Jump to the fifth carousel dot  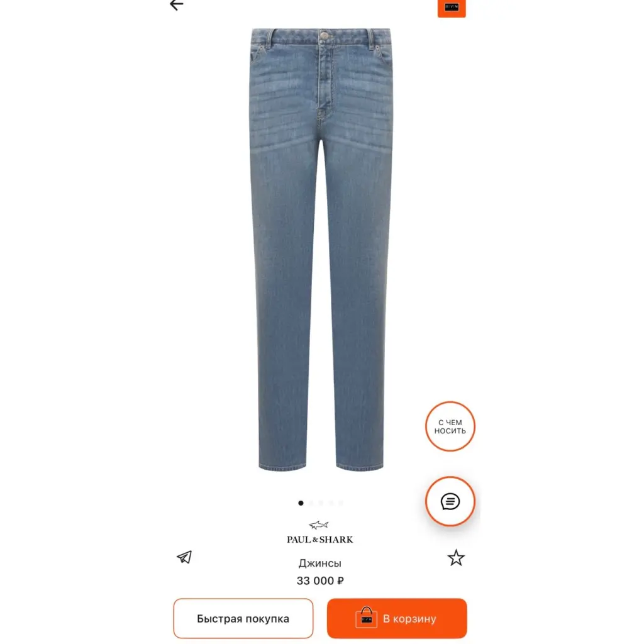[x=341, y=503]
